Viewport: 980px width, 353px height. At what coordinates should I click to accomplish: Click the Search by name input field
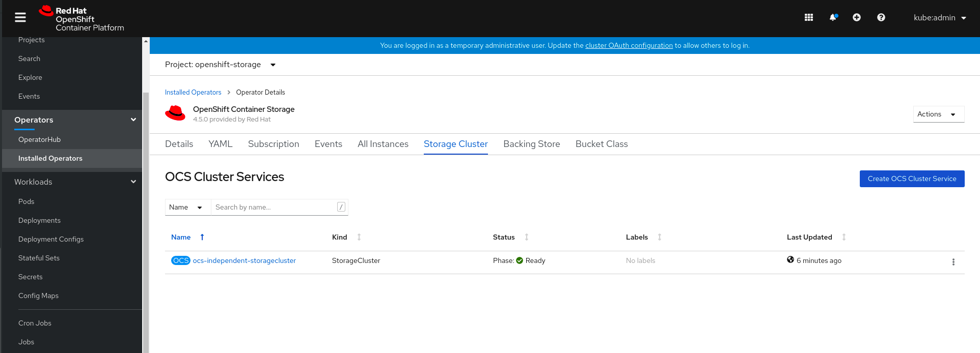point(274,208)
